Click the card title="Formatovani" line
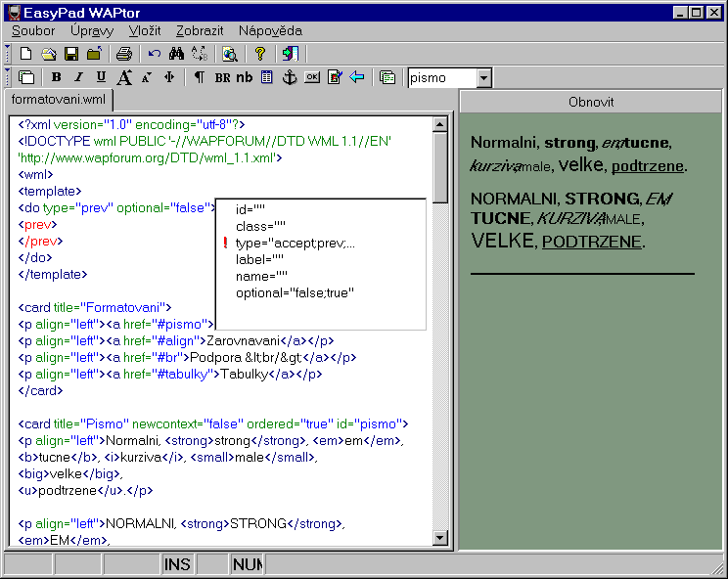This screenshot has height=579, width=728. [95, 307]
